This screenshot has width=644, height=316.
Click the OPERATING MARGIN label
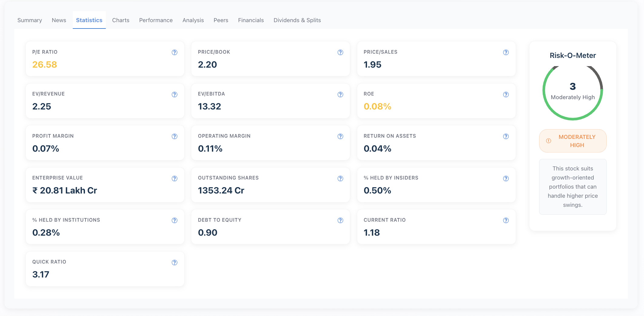click(224, 136)
